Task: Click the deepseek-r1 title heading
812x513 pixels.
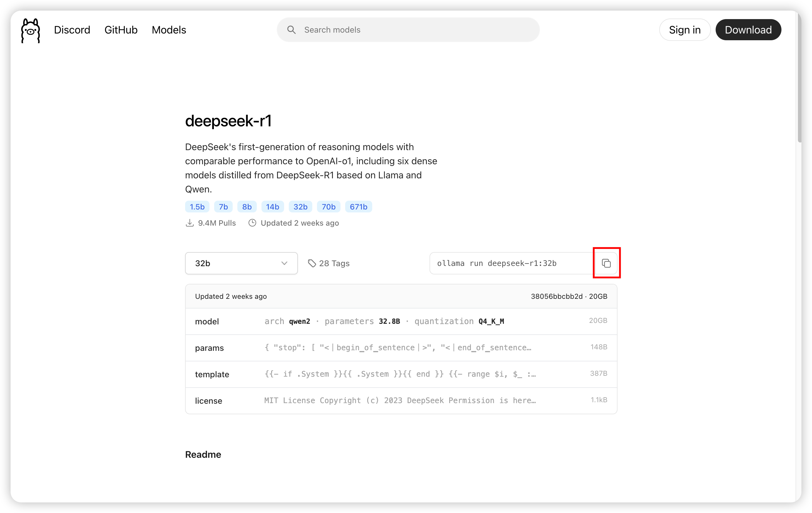Action: click(x=228, y=121)
